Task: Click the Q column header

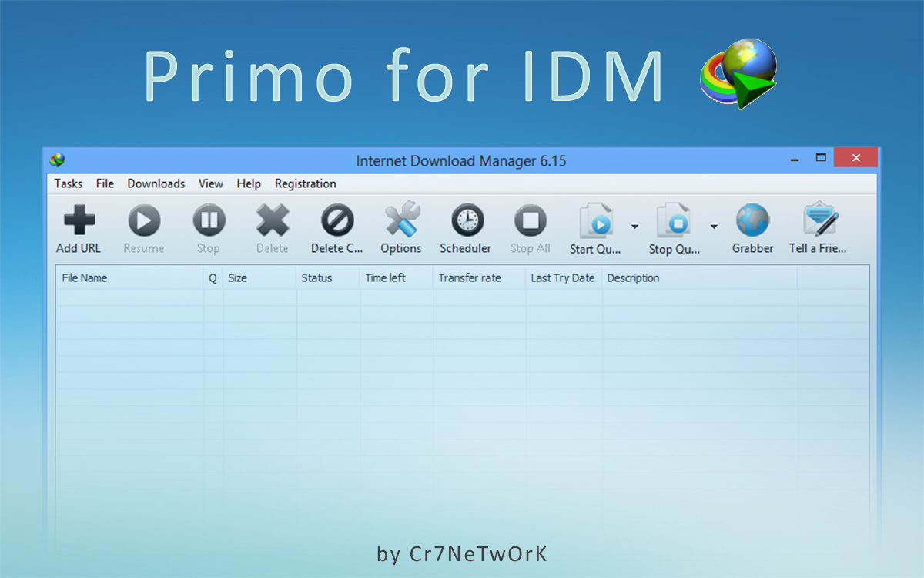Action: coord(213,278)
